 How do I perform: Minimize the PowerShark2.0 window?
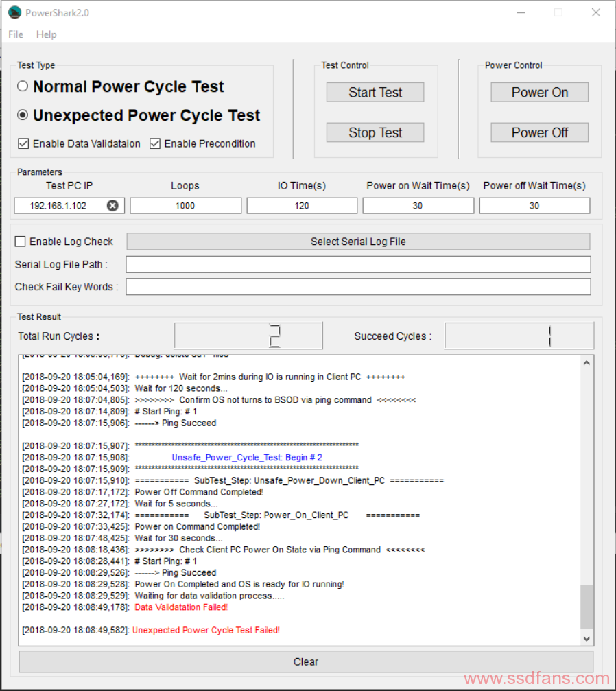pyautogui.click(x=521, y=12)
